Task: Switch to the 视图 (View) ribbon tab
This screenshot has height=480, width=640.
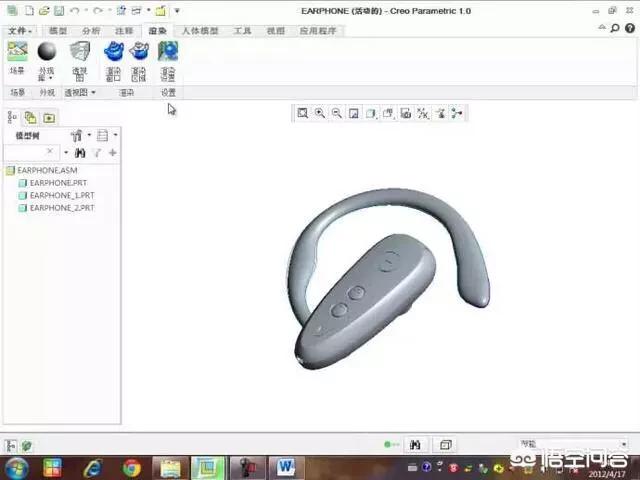Action: coord(275,31)
